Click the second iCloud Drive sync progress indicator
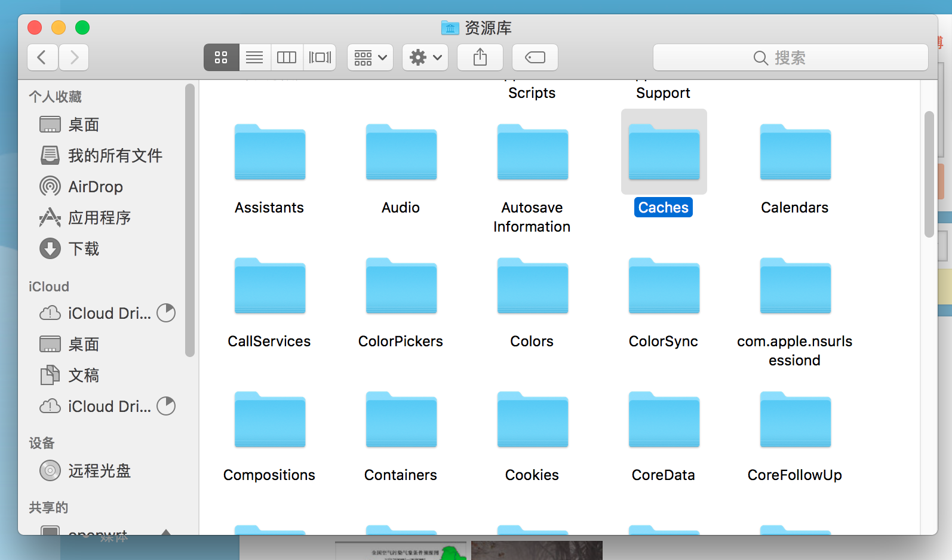 tap(166, 406)
